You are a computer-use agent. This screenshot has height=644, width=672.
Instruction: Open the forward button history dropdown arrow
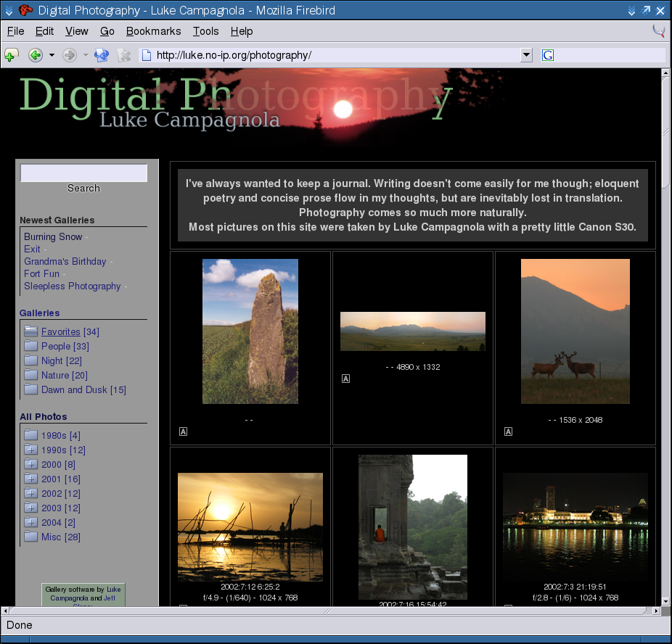pos(86,55)
